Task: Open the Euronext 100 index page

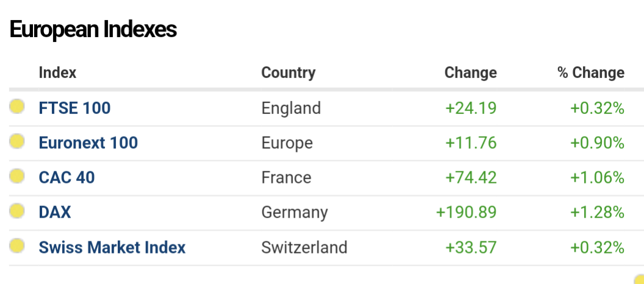Action: point(88,143)
